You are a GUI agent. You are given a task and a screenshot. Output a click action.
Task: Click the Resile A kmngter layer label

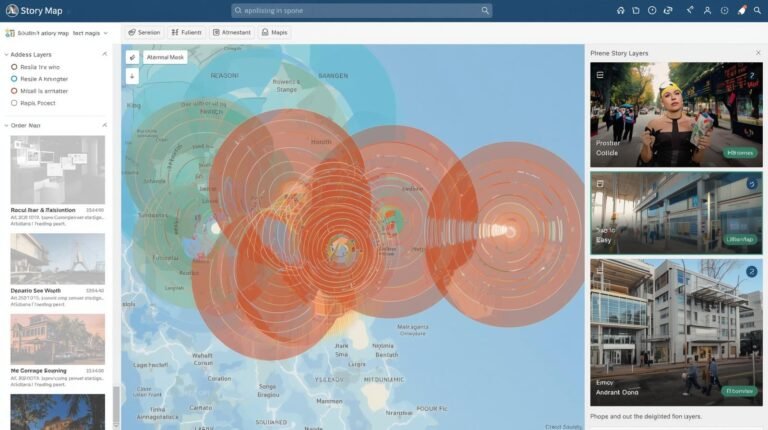44,79
